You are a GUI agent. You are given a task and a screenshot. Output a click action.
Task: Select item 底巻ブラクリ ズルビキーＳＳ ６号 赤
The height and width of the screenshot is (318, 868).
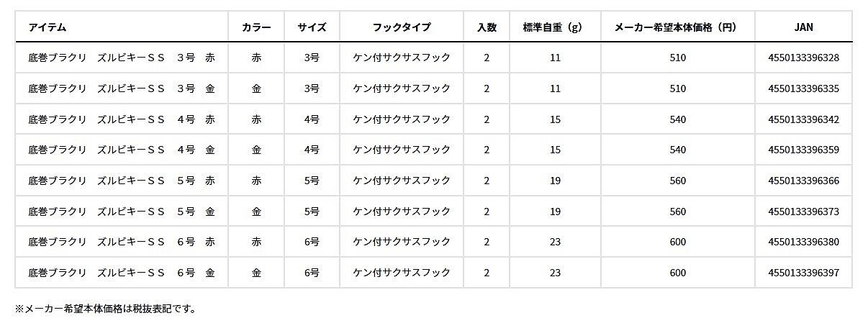point(122,242)
